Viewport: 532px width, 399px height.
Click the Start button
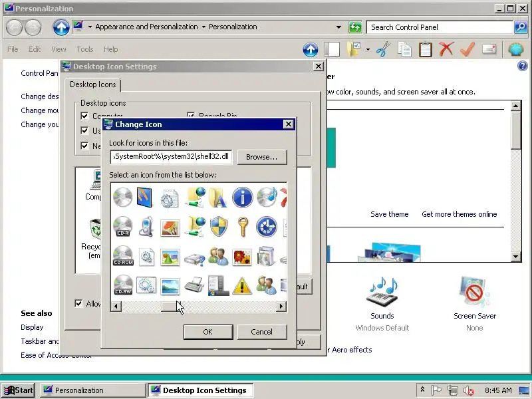click(x=18, y=390)
